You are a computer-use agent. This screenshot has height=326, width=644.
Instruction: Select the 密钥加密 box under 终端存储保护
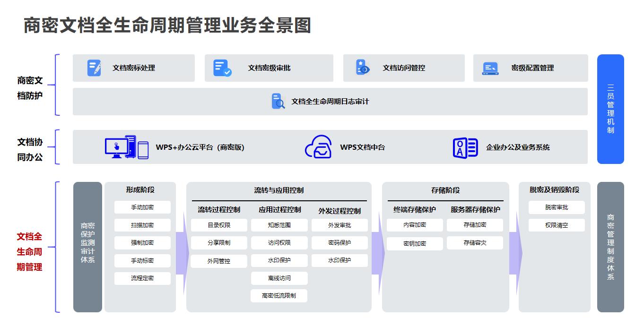(x=415, y=244)
